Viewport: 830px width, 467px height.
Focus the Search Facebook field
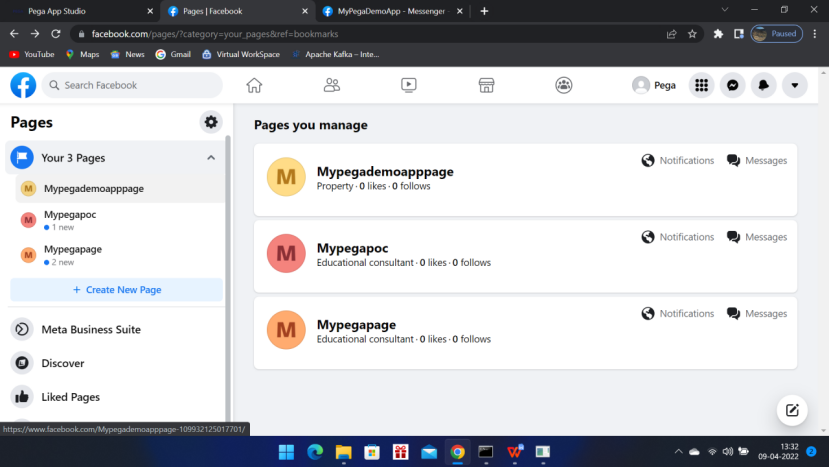(132, 85)
